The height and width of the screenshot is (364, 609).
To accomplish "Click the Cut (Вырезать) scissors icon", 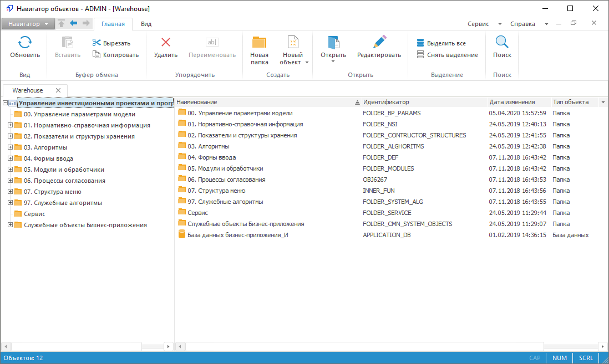I will coord(97,43).
